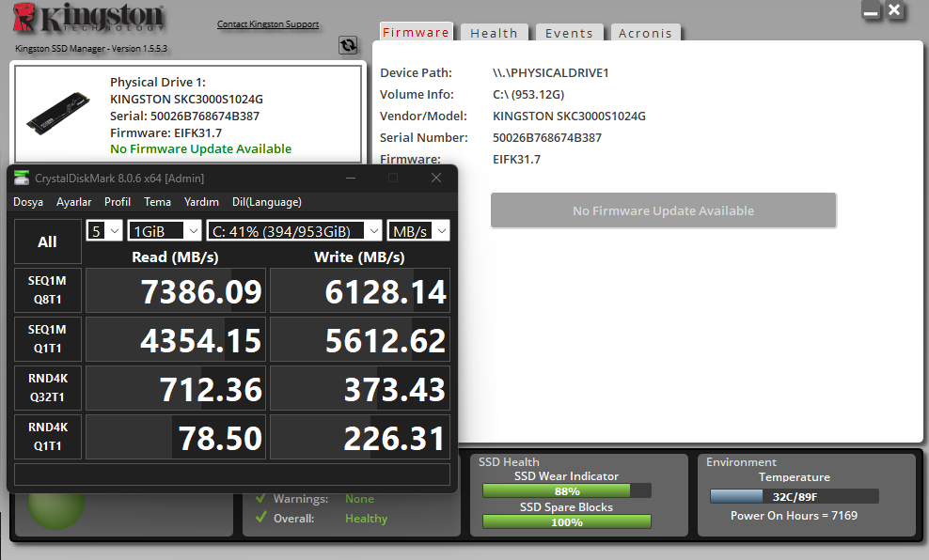Click the All benchmark button

click(47, 241)
